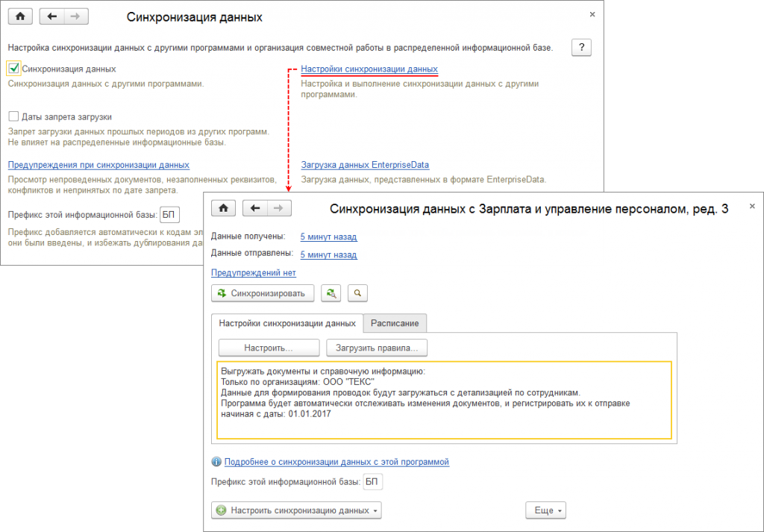Click Home icon in Зарплата sync window
This screenshot has width=764, height=532.
224,208
